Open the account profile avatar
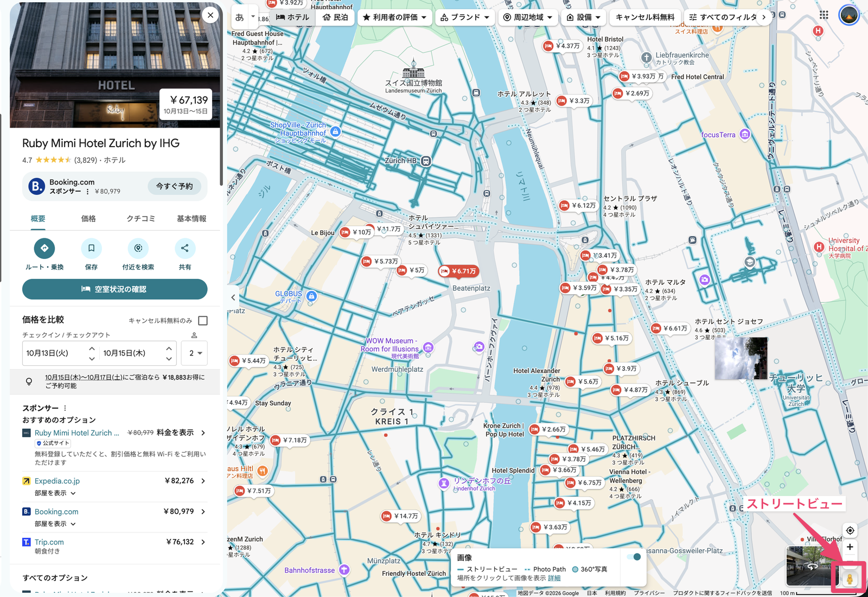 coord(849,15)
